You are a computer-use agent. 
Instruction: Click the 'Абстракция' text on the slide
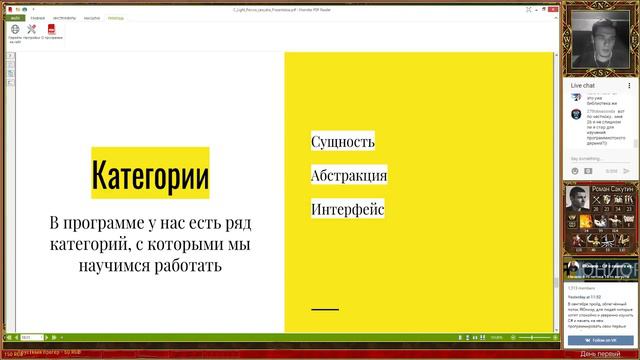pos(349,175)
